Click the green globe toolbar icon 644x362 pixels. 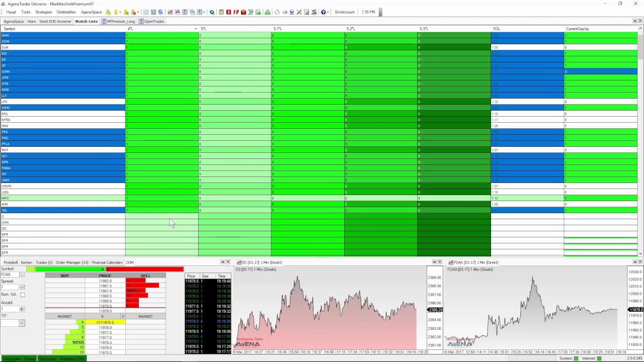(212, 12)
